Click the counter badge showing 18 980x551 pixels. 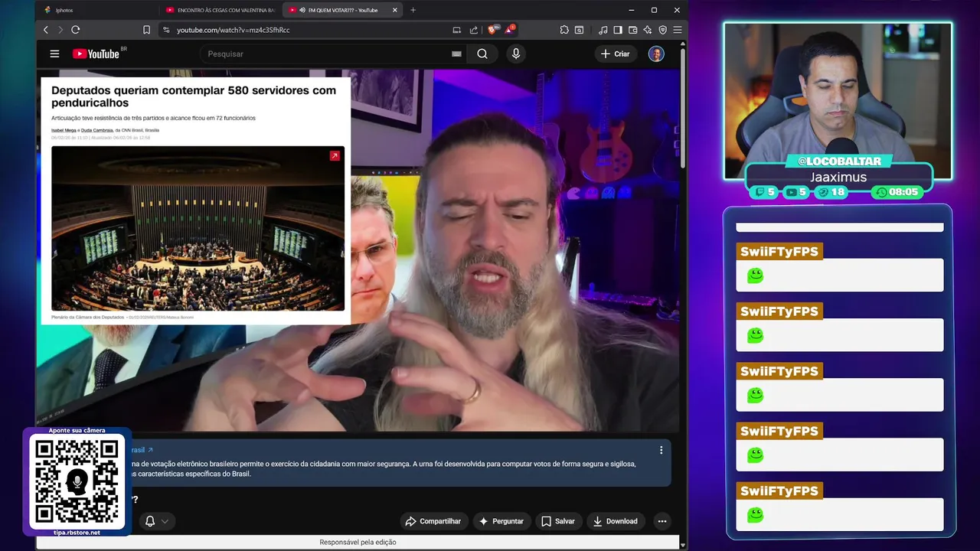(831, 192)
